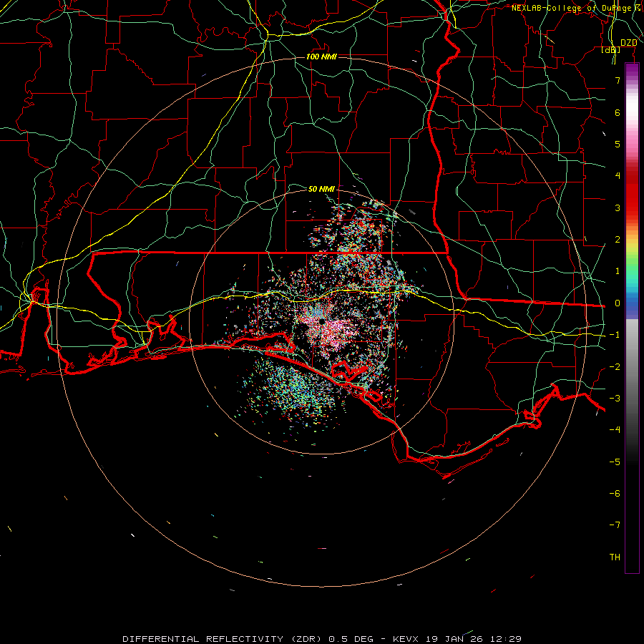
Task: Click the -2 value on the color scale
Action: [615, 367]
